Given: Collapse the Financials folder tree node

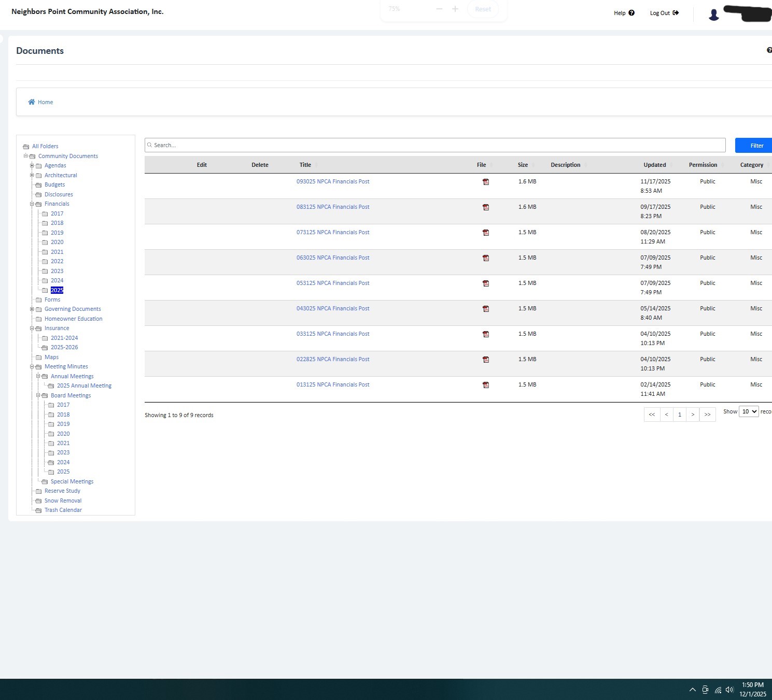Looking at the screenshot, I should (x=32, y=204).
